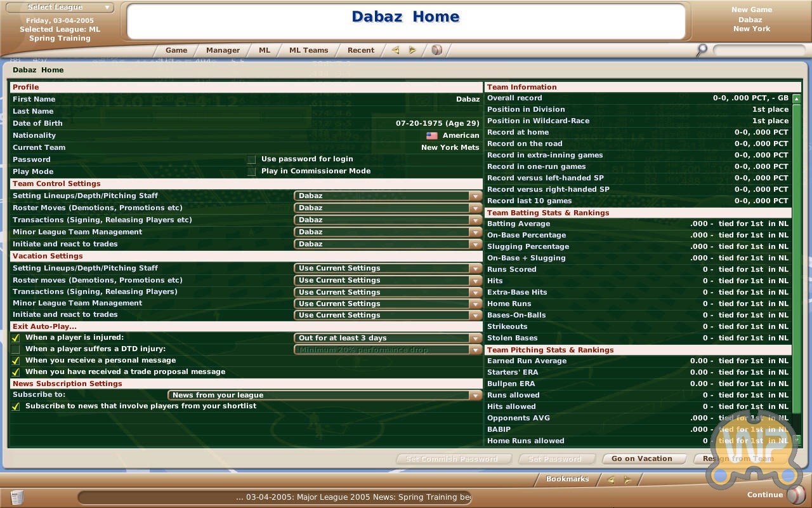Viewport: 812px width, 508px height.
Task: Toggle 'Play in Commissioner Mode' checkbox
Action: (x=252, y=171)
